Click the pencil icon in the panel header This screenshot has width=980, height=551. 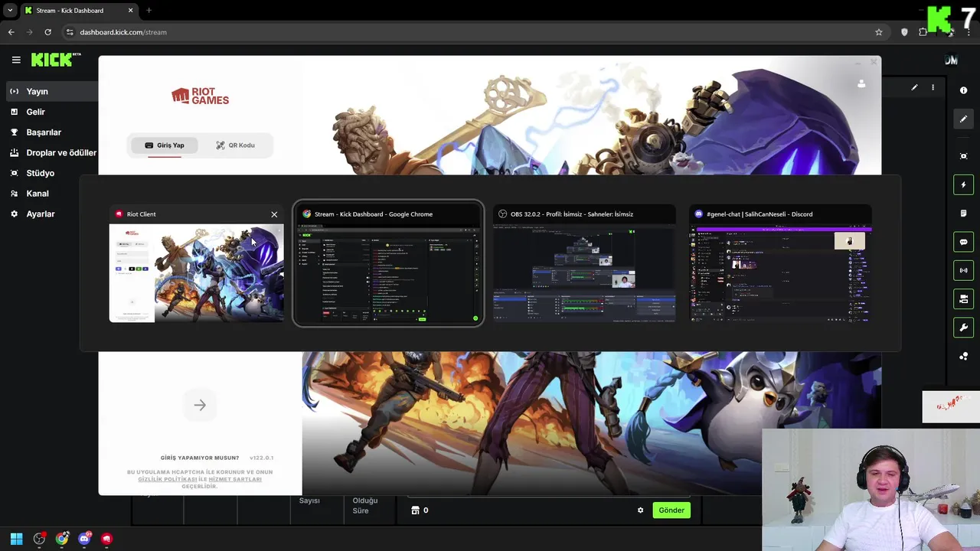914,88
